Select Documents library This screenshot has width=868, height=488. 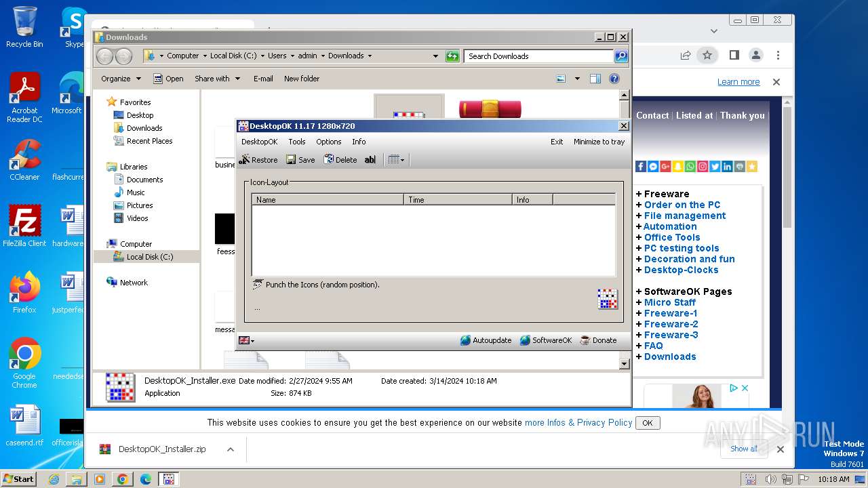(144, 180)
